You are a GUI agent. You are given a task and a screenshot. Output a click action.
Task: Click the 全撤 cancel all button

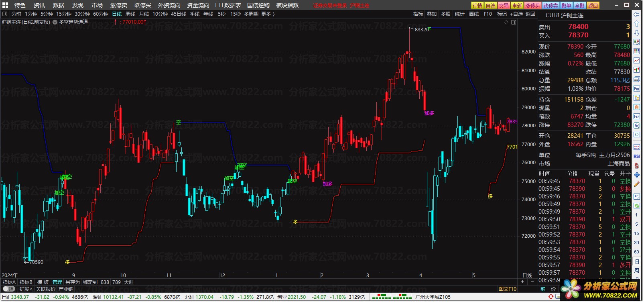[x=579, y=5]
